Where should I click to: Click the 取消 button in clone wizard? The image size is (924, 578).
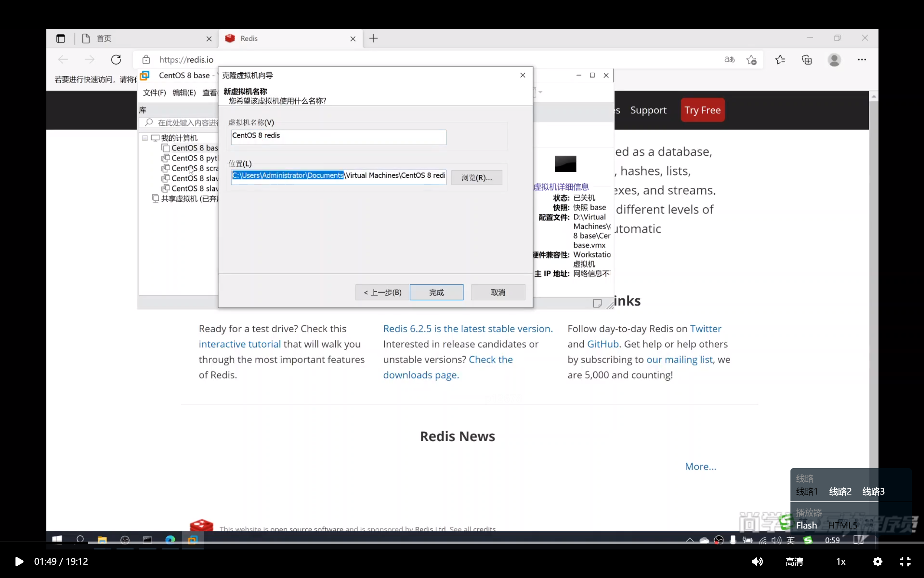[498, 293]
